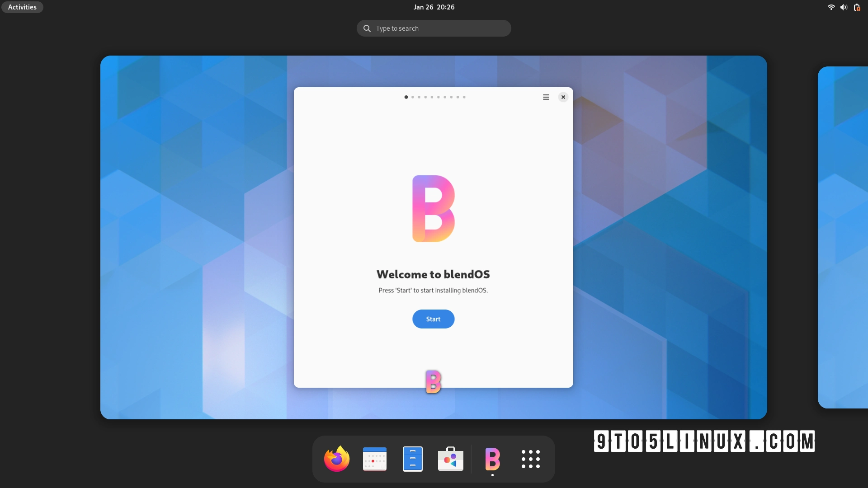Open the Calendar app from the dock
This screenshot has width=868, height=488.
[374, 459]
